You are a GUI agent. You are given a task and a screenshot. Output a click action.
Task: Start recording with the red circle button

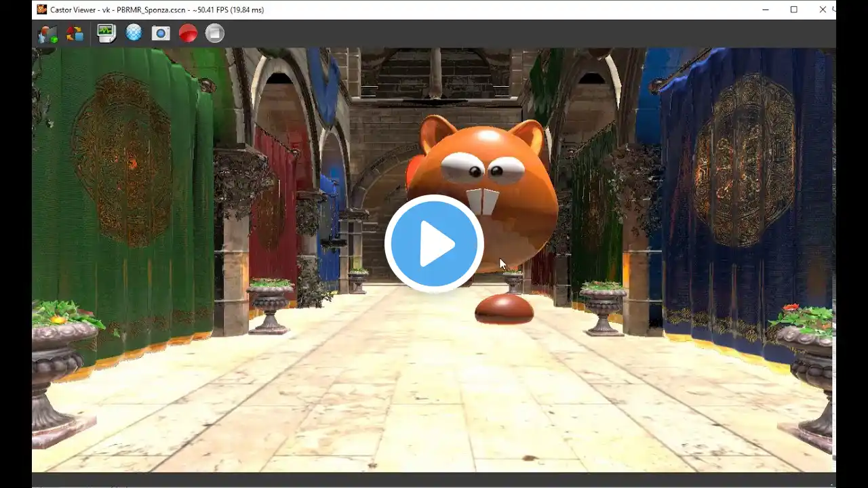pyautogui.click(x=188, y=33)
